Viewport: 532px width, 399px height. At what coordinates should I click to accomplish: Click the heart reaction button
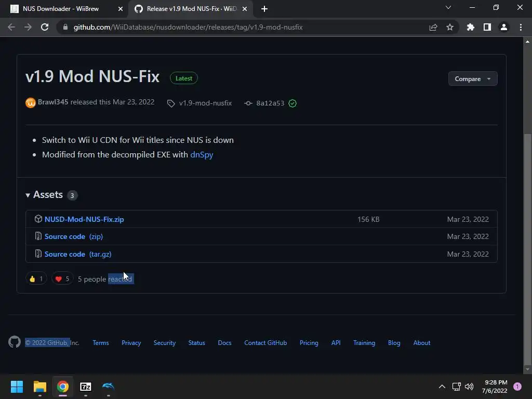pyautogui.click(x=62, y=279)
